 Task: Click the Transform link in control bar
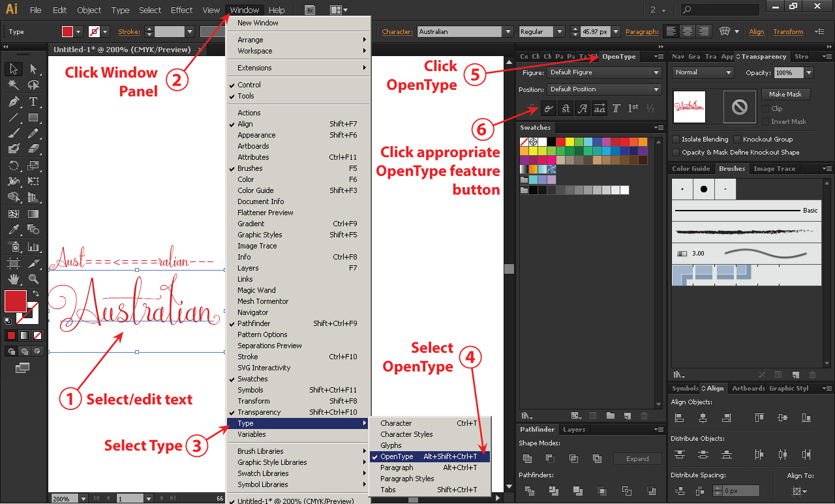[x=788, y=32]
